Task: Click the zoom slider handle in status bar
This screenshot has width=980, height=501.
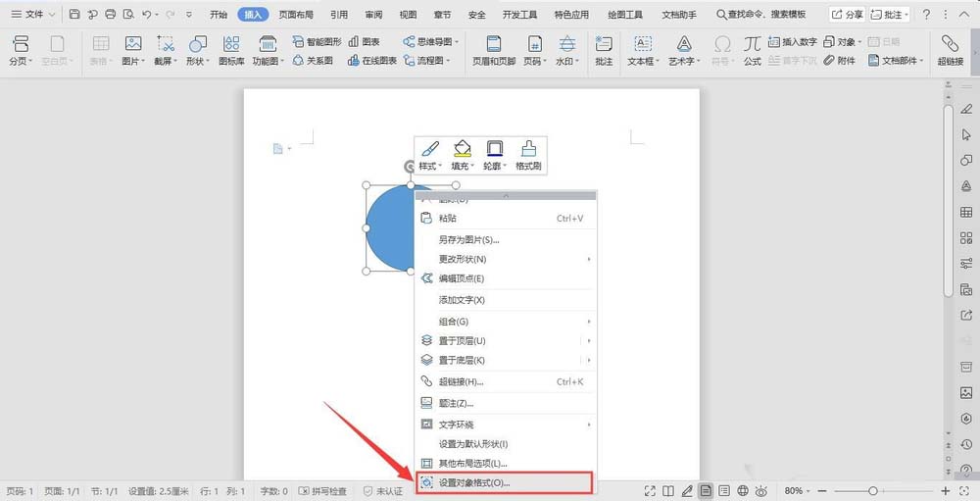Action: pos(873,491)
